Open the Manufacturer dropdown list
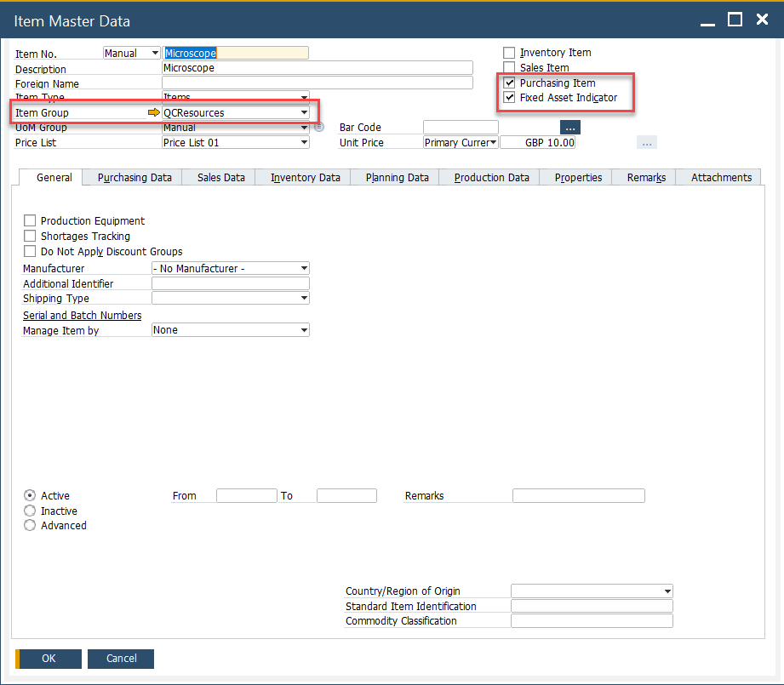This screenshot has width=784, height=685. [x=304, y=269]
